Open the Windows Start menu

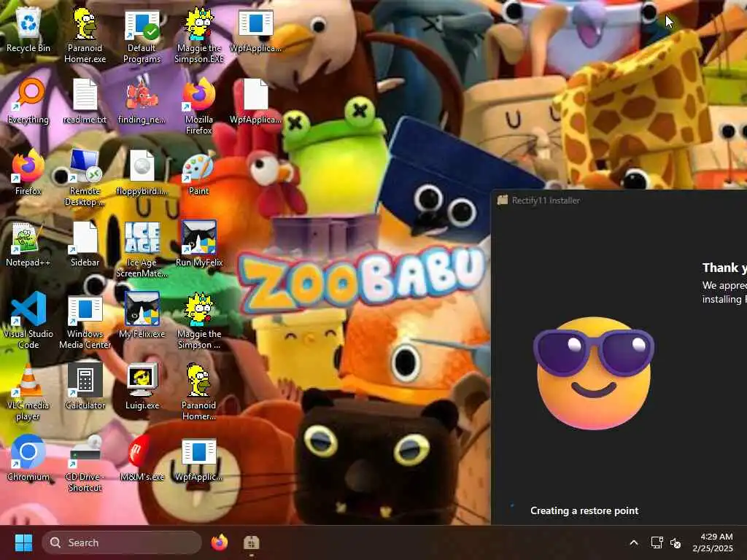23,542
